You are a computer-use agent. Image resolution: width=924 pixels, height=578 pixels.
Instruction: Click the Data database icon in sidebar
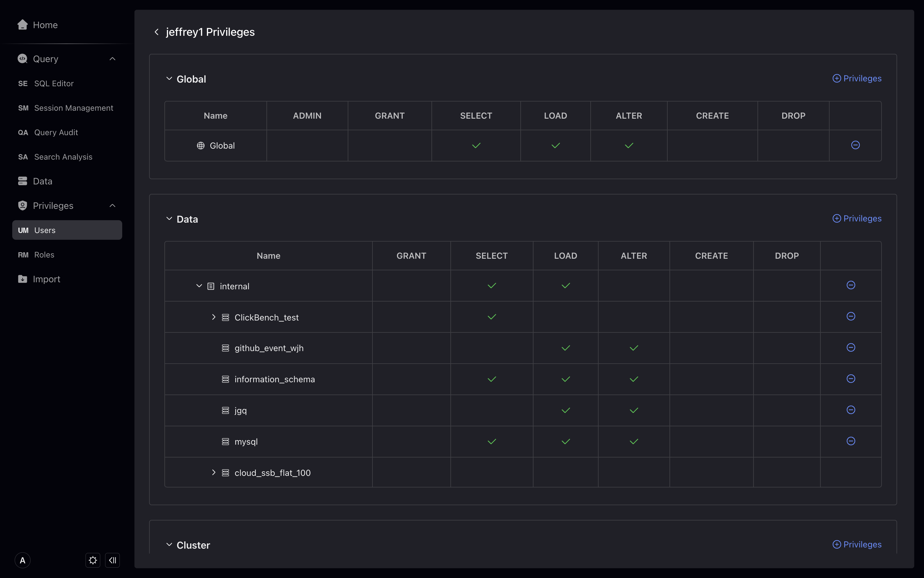23,181
